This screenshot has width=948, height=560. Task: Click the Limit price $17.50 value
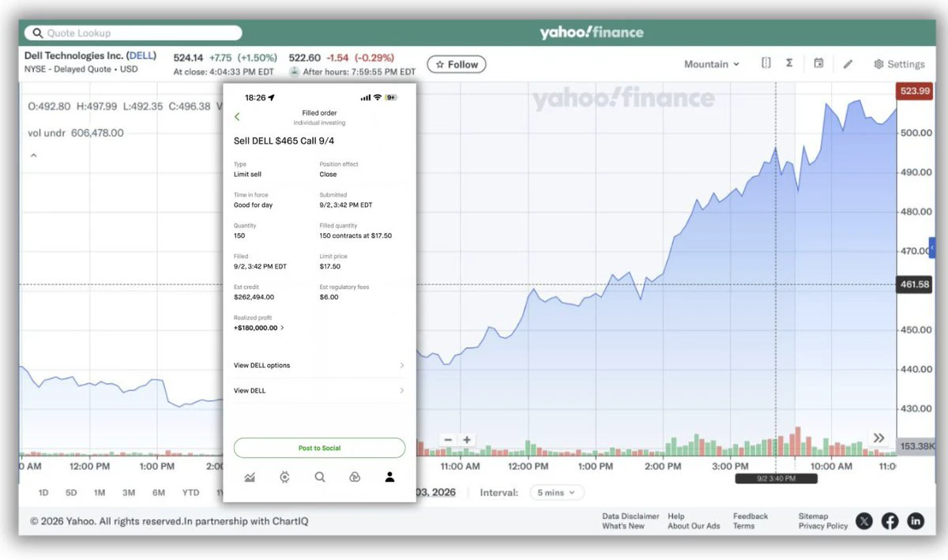(329, 267)
